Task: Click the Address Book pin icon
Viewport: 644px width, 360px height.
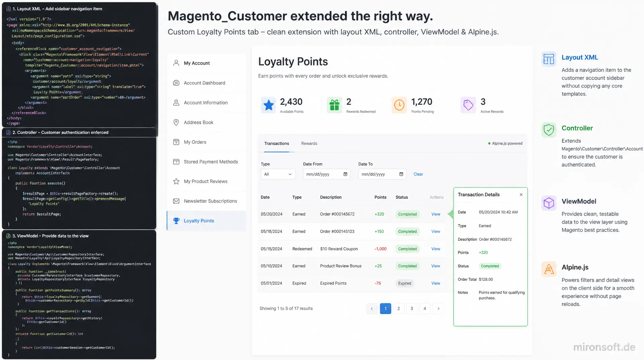Action: 176,122
